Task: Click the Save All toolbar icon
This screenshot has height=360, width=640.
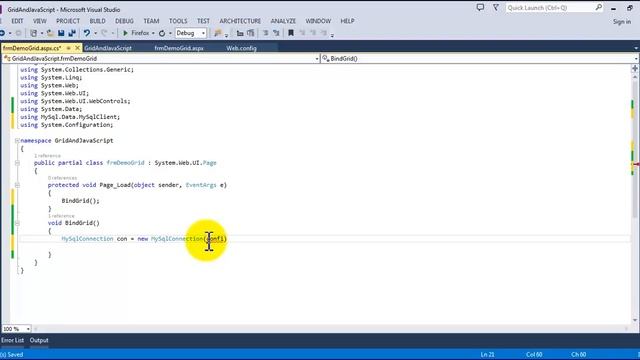Action: pyautogui.click(x=72, y=33)
